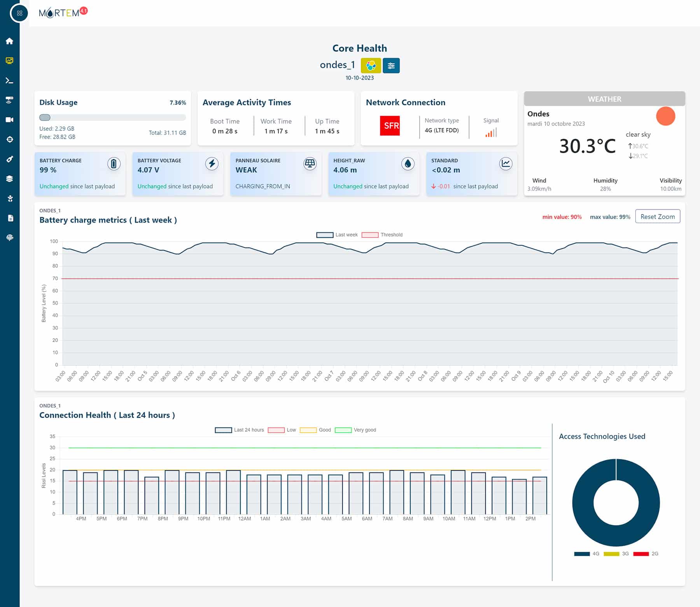Toggle the 3G legend in donut chart
The image size is (700, 607).
[x=616, y=554]
